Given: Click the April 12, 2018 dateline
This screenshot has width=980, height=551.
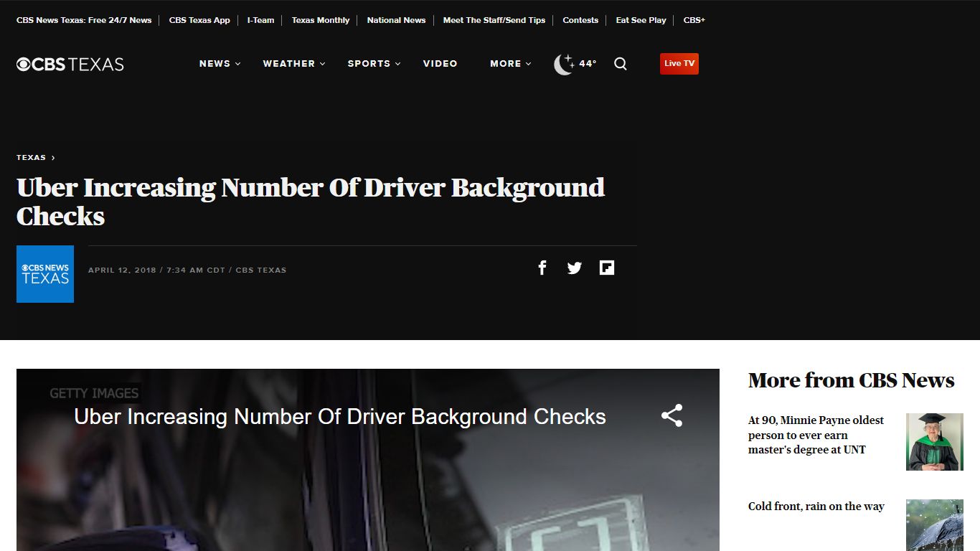Looking at the screenshot, I should click(122, 270).
